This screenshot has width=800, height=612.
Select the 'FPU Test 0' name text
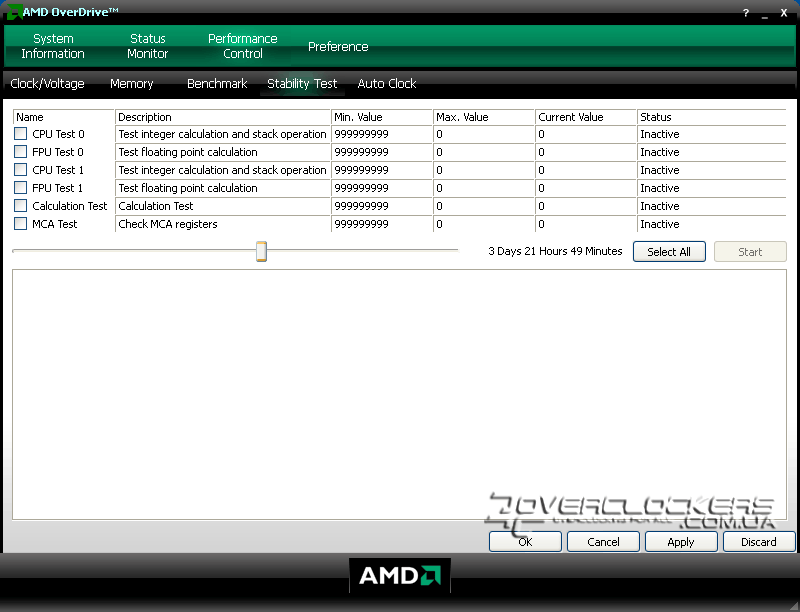58,152
